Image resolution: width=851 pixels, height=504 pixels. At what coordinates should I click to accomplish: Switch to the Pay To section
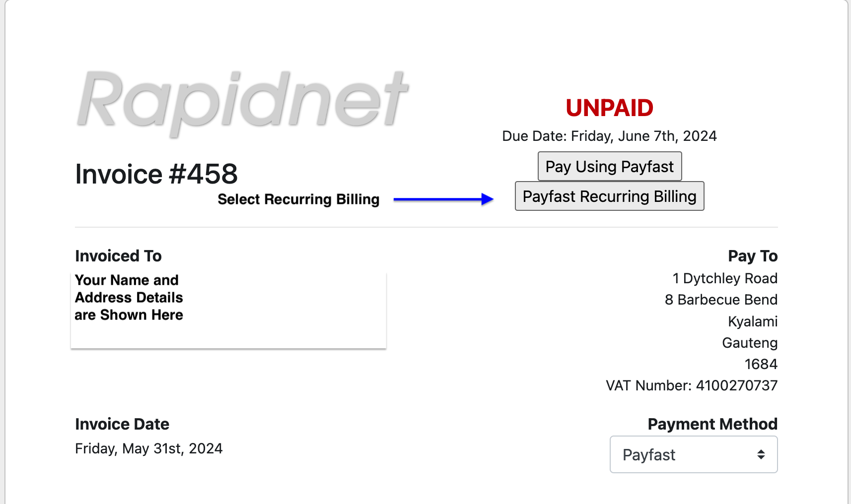tap(753, 255)
